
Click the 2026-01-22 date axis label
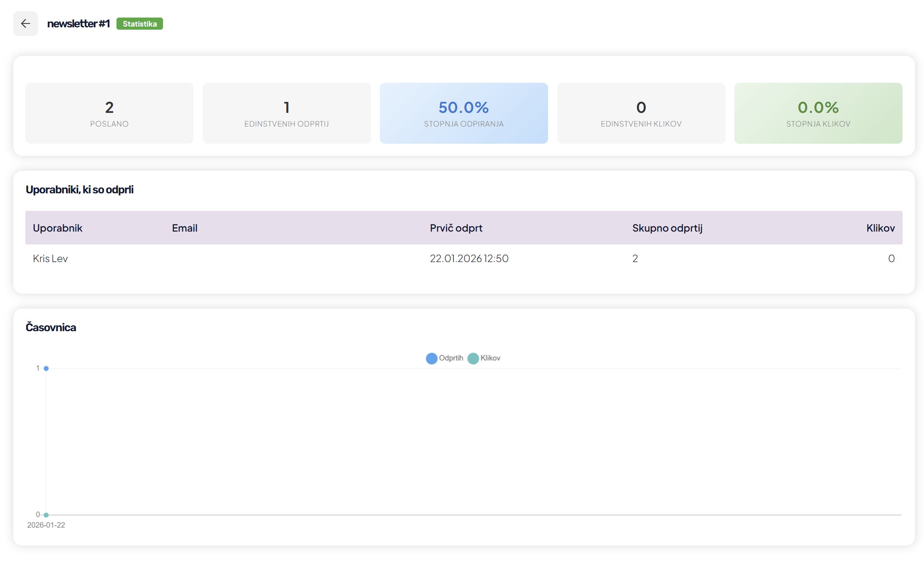tap(46, 525)
